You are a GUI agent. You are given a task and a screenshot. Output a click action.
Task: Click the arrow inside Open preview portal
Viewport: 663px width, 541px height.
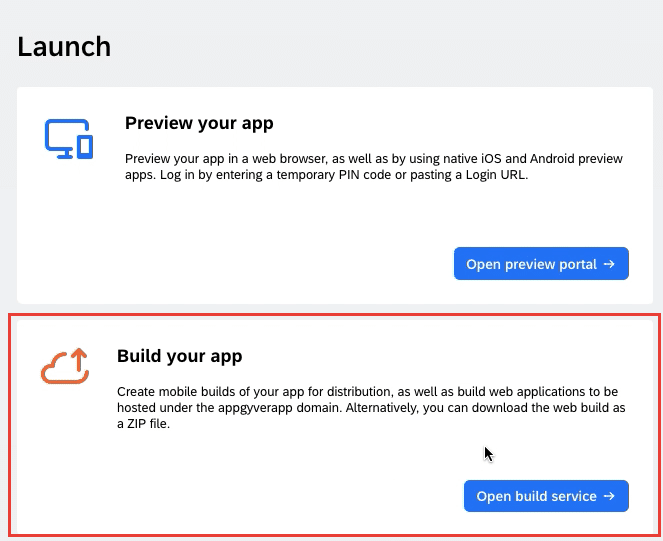click(609, 264)
